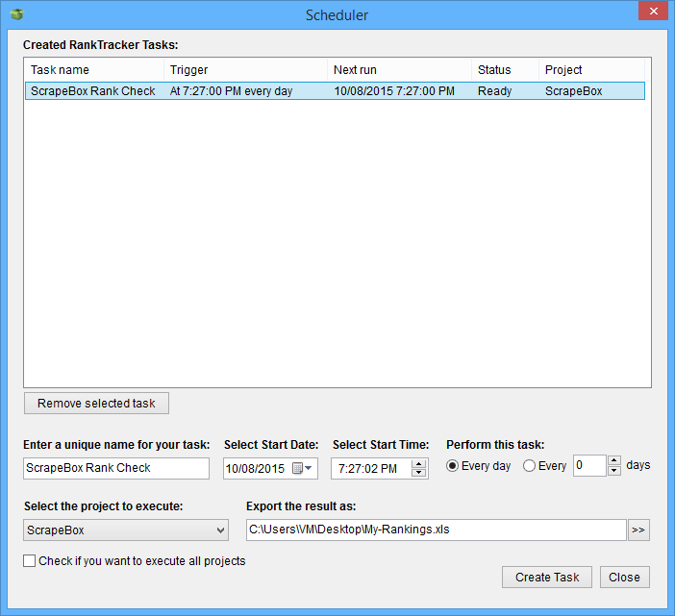Click the Remove selected task button
The width and height of the screenshot is (675, 616).
coord(96,404)
